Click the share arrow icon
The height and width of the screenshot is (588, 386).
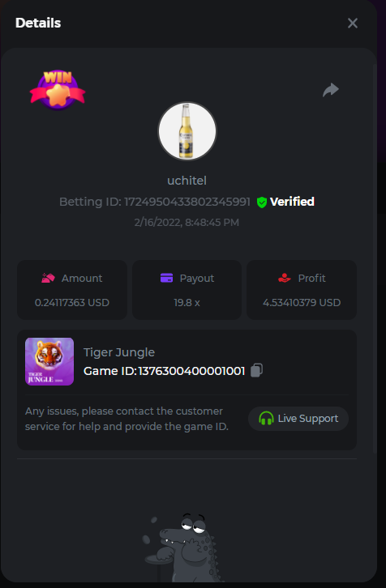pyautogui.click(x=331, y=90)
